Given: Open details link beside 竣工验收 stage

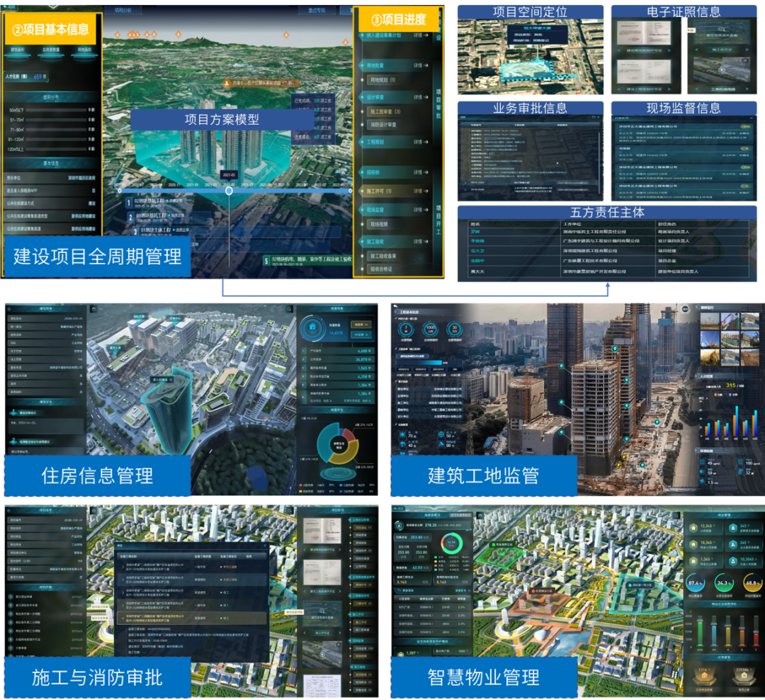Looking at the screenshot, I should coord(421,242).
